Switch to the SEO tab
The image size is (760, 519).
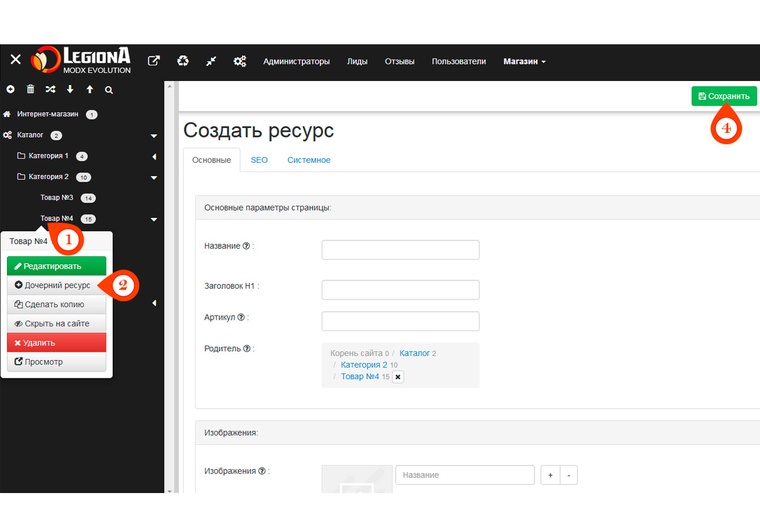click(259, 160)
